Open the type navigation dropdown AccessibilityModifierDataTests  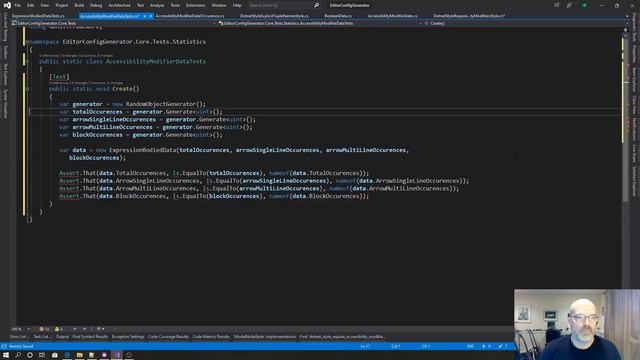320,23
